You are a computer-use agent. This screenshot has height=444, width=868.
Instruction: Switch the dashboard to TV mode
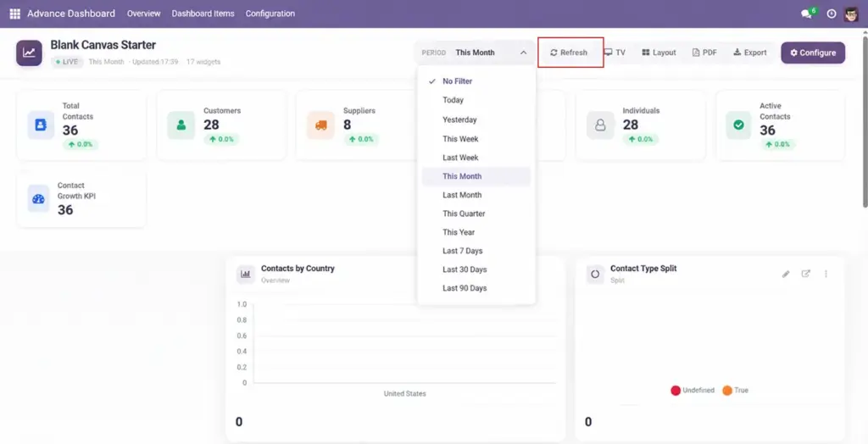point(615,53)
